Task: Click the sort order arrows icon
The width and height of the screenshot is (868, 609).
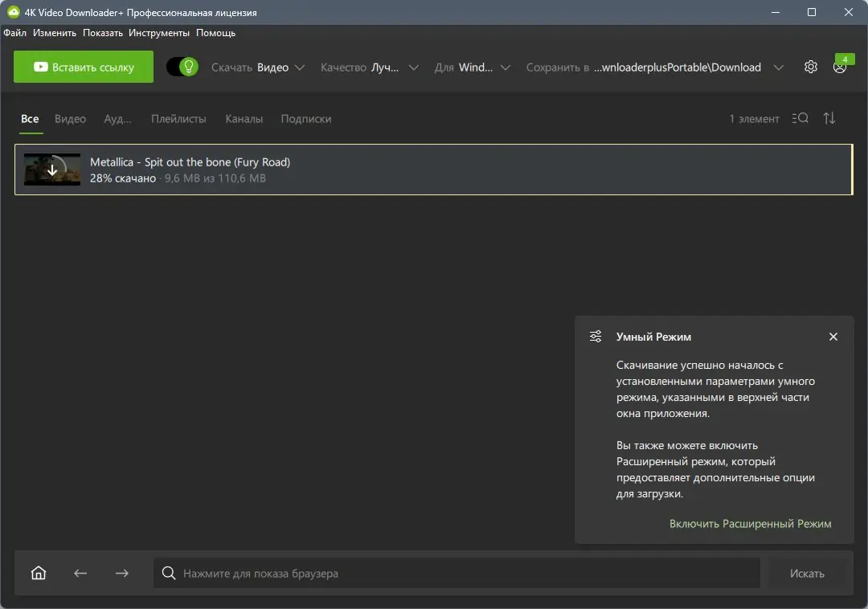Action: coord(829,118)
